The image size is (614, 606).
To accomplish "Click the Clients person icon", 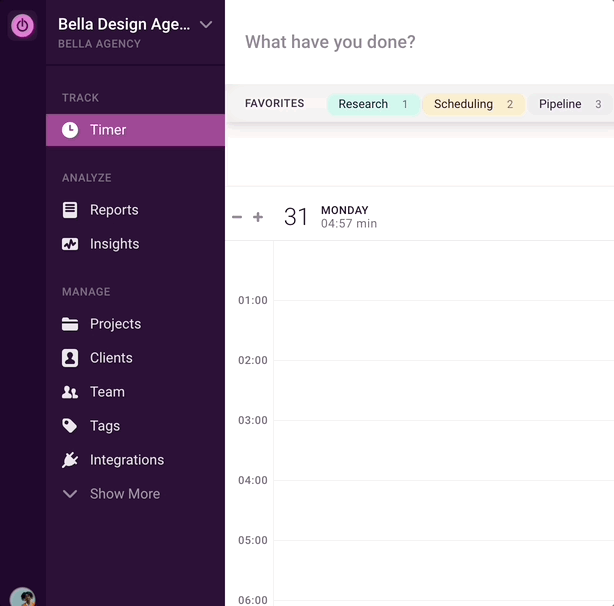I will coord(70,358).
